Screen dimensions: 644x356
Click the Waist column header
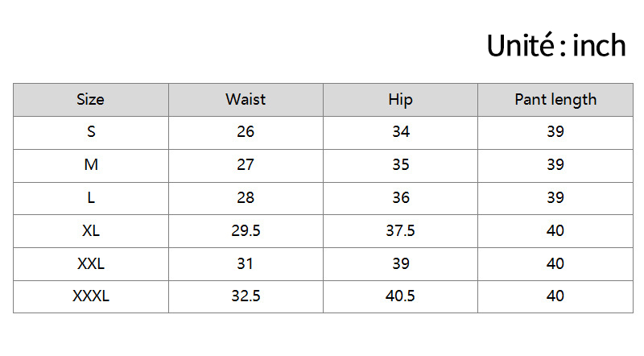pyautogui.click(x=246, y=100)
